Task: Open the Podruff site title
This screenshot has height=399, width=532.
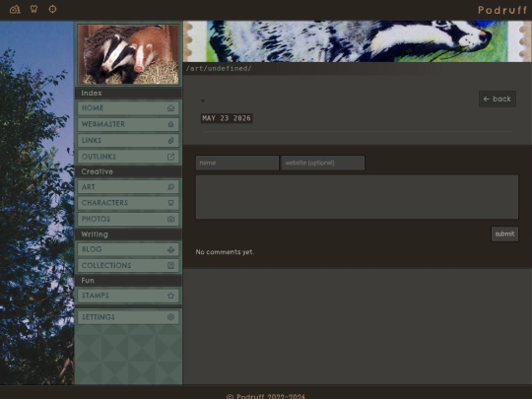Action: pyautogui.click(x=502, y=10)
